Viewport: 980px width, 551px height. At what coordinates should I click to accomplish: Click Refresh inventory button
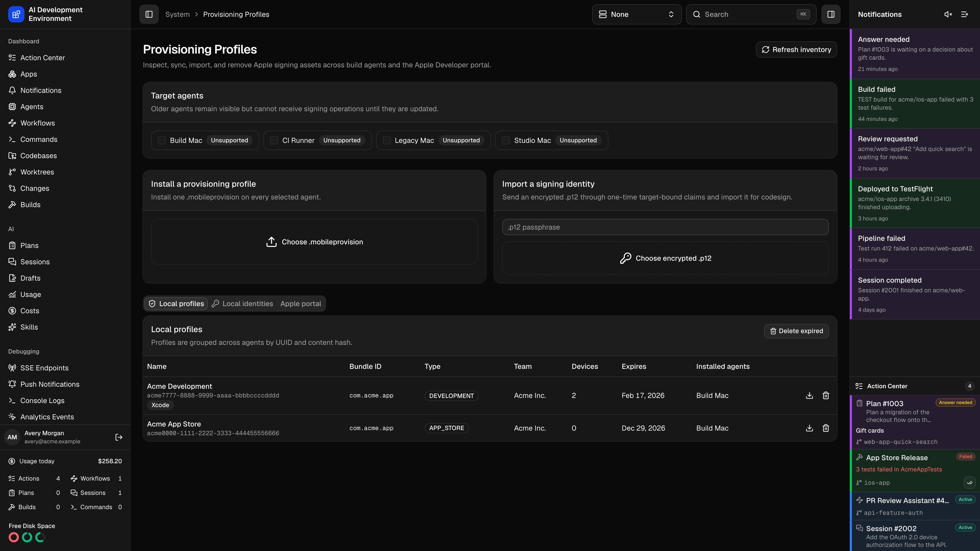click(x=796, y=50)
